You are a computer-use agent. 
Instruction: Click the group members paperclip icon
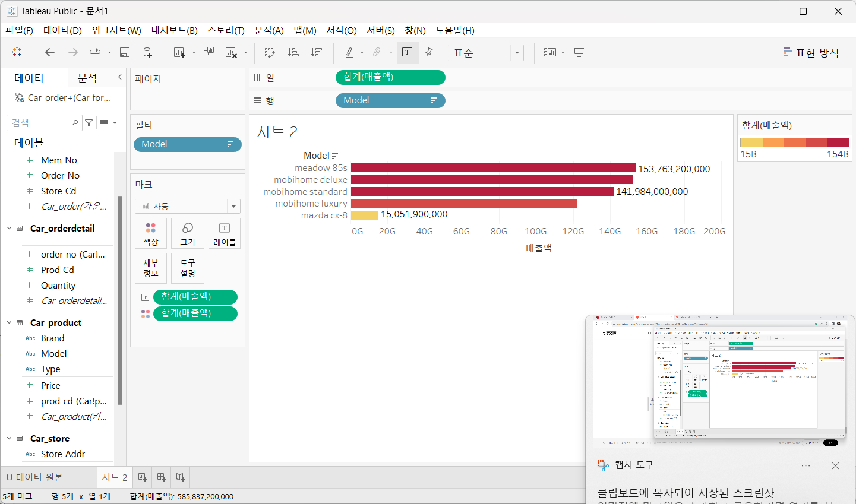tap(377, 52)
